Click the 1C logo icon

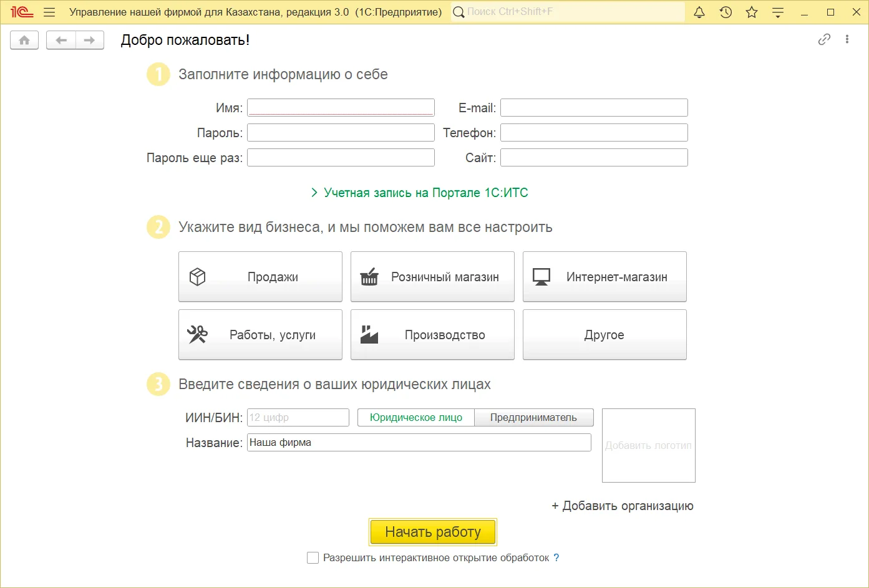pyautogui.click(x=22, y=12)
